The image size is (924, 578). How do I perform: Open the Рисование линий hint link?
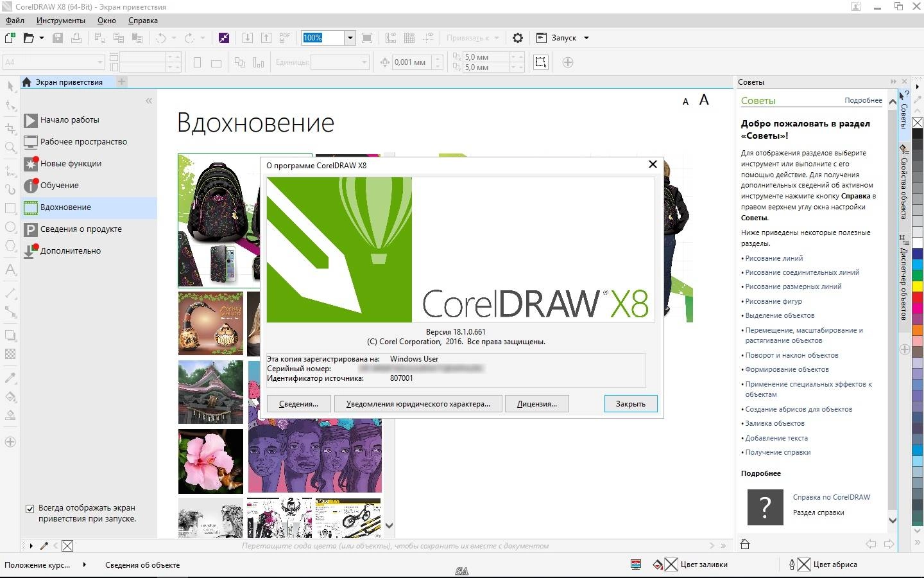(x=774, y=258)
